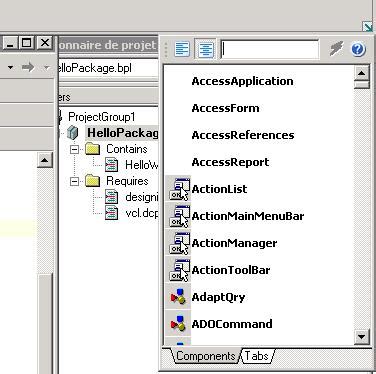The height and width of the screenshot is (374, 376).
Task: Click the ActionToolBar label text
Action: tap(231, 270)
